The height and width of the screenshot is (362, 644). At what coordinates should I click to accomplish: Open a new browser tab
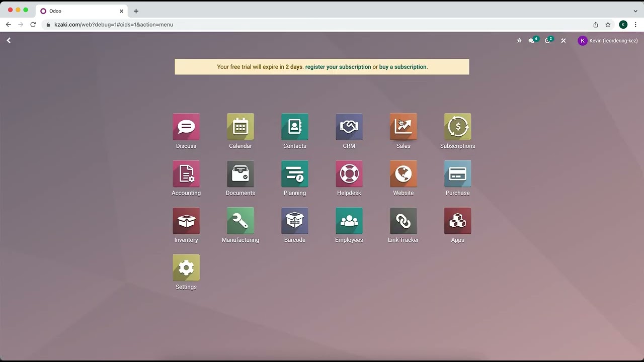click(x=136, y=11)
